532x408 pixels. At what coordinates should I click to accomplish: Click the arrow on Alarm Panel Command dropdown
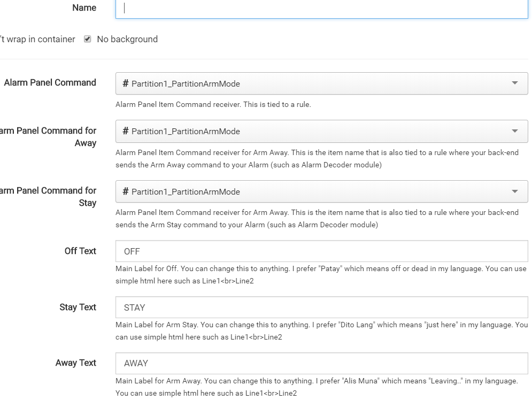click(x=515, y=83)
